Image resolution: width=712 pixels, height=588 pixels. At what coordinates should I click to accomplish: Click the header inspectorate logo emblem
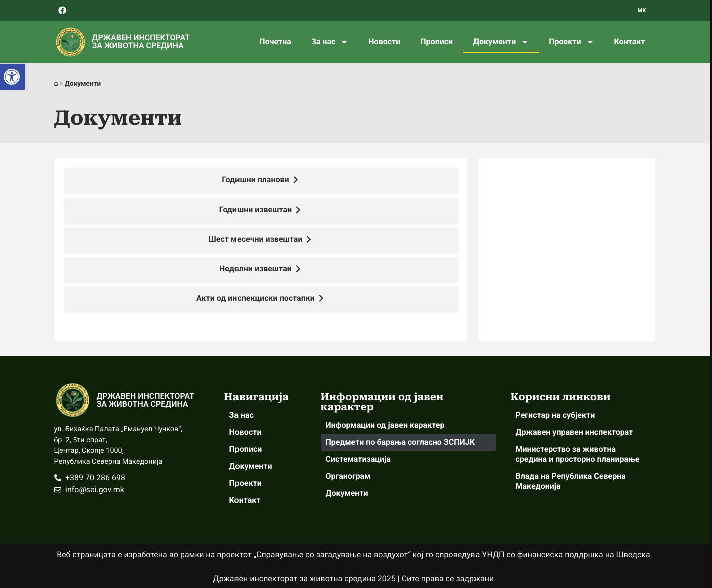70,42
